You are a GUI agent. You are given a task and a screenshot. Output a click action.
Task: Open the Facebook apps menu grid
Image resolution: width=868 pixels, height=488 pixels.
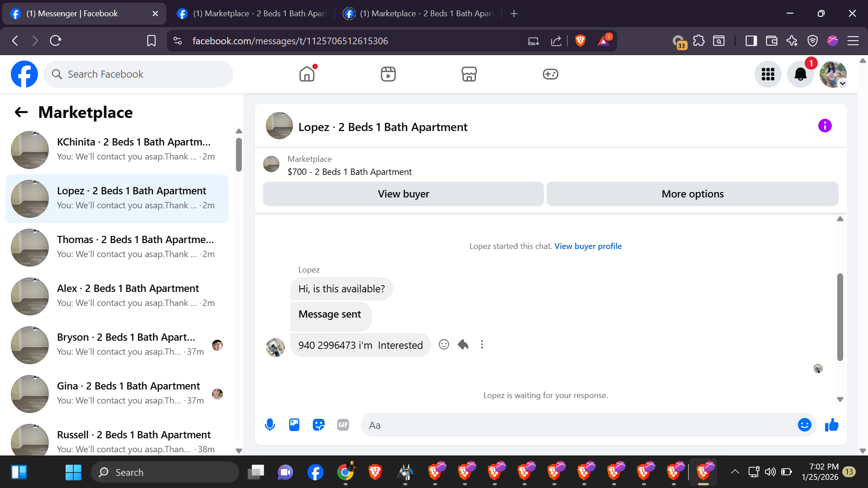(768, 74)
